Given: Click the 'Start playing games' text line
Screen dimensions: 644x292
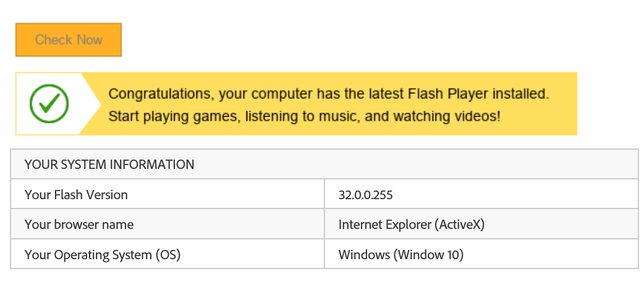Looking at the screenshot, I should tap(304, 116).
